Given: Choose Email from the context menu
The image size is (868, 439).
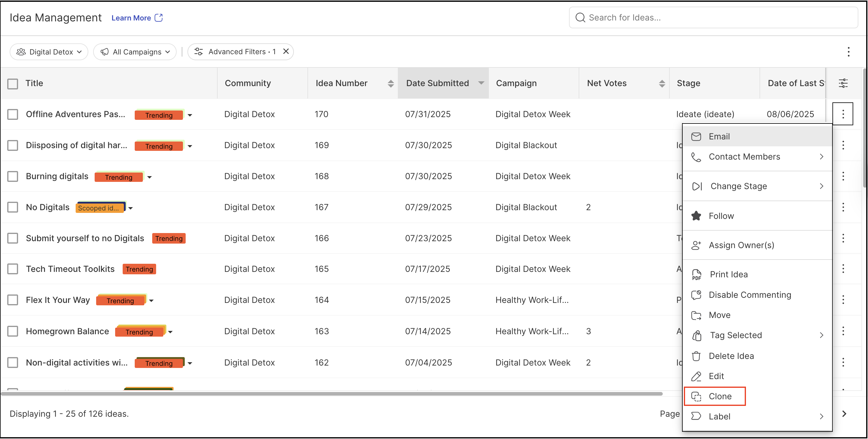Looking at the screenshot, I should 757,136.
